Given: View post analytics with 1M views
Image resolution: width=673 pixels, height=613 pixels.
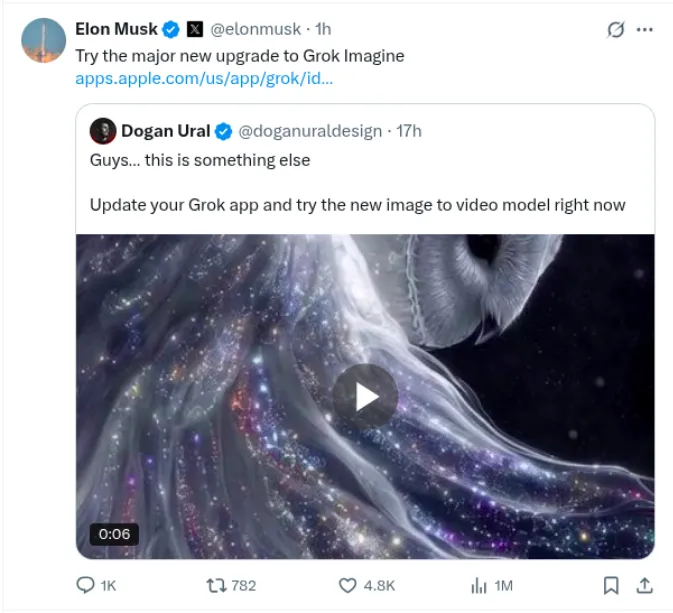Looking at the screenshot, I should point(479,585).
